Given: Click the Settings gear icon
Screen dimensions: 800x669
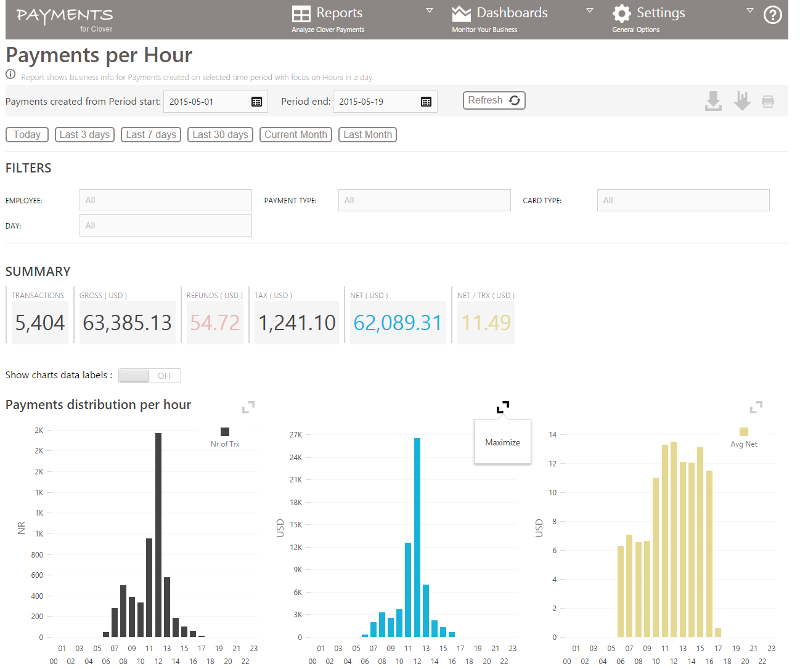Looking at the screenshot, I should 622,13.
